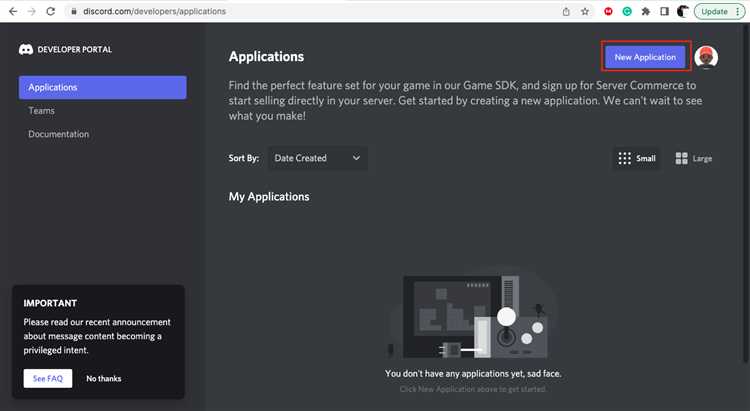
Task: Click the See FAQ button
Action: point(48,378)
